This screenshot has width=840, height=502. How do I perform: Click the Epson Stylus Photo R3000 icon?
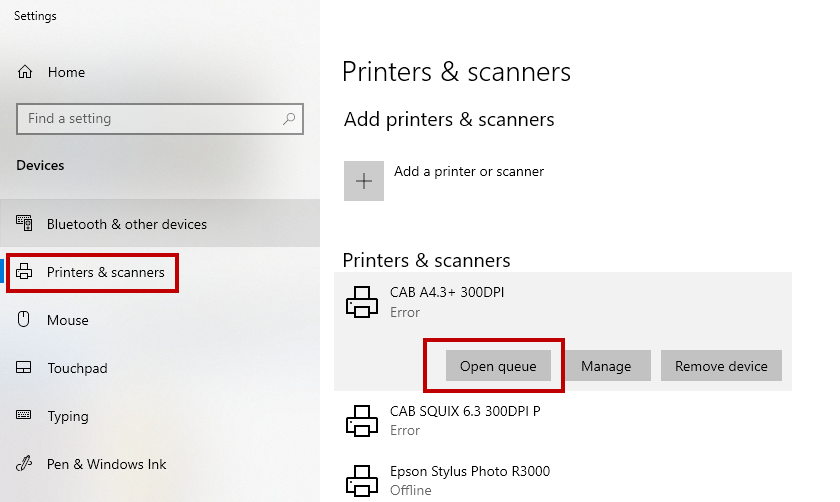(x=362, y=480)
